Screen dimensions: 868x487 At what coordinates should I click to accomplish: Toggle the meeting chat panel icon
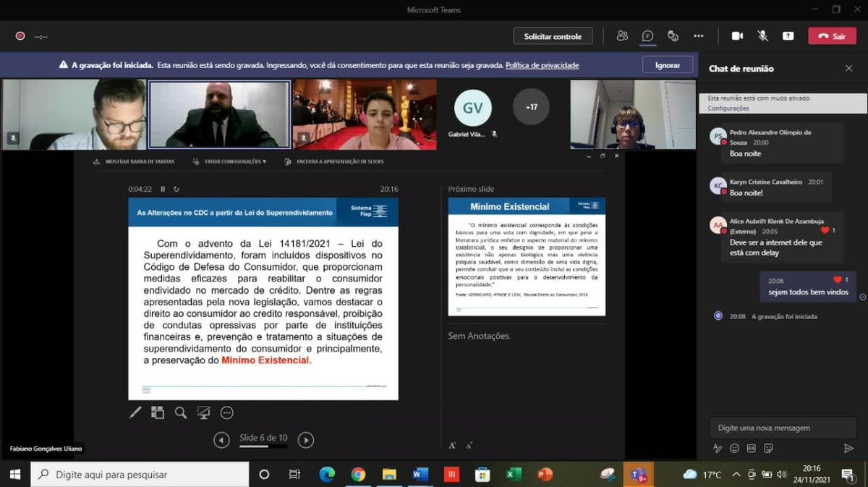tap(648, 36)
